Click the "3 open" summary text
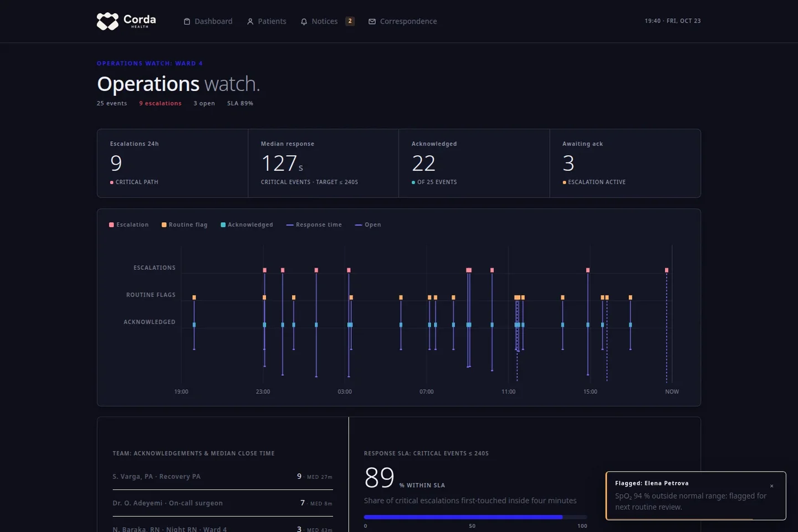Screen dimensions: 798x532 coord(204,104)
